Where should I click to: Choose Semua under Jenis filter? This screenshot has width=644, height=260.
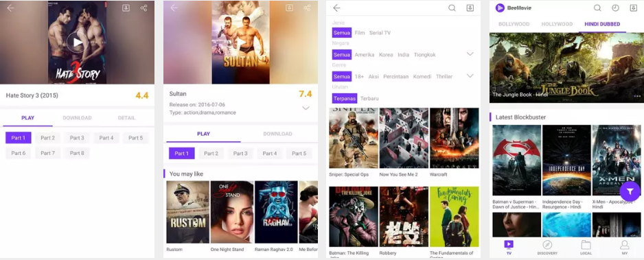[342, 33]
